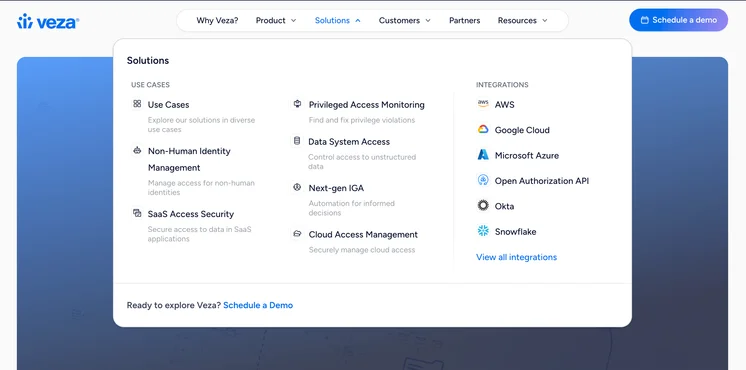Image resolution: width=746 pixels, height=370 pixels.
Task: Collapse the Solutions menu chevron
Action: click(x=358, y=20)
